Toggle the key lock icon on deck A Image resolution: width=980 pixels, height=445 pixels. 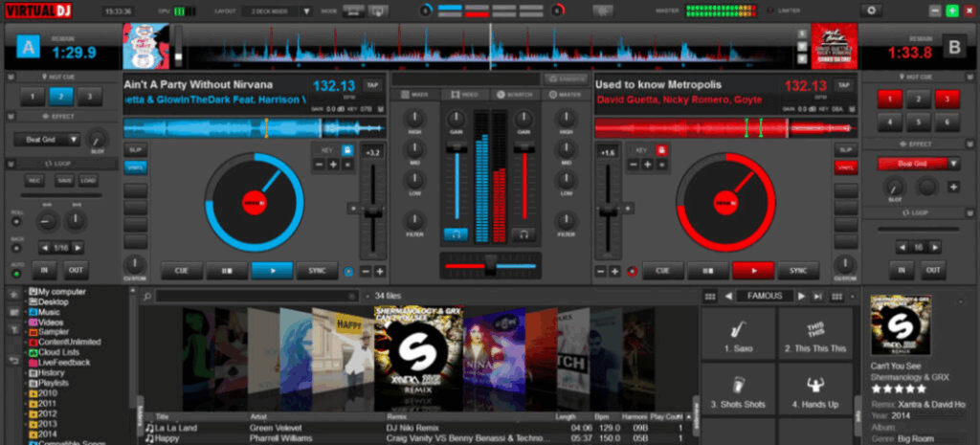(349, 150)
